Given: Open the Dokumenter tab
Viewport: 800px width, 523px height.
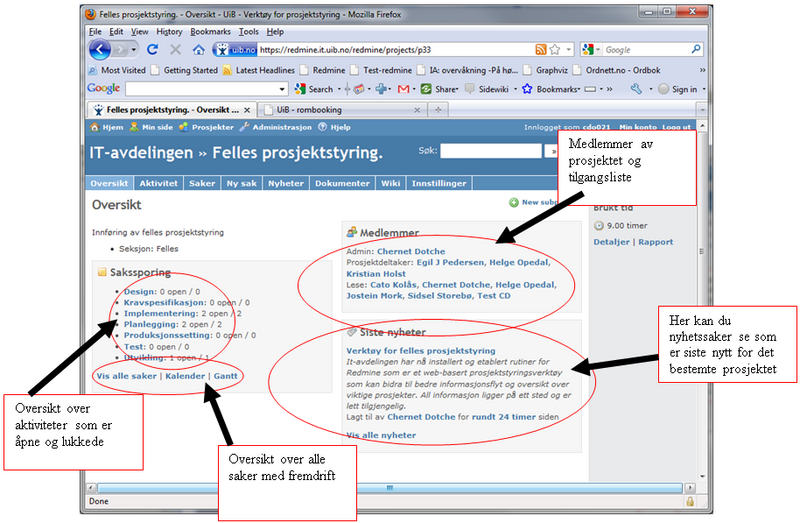Looking at the screenshot, I should pos(342,183).
